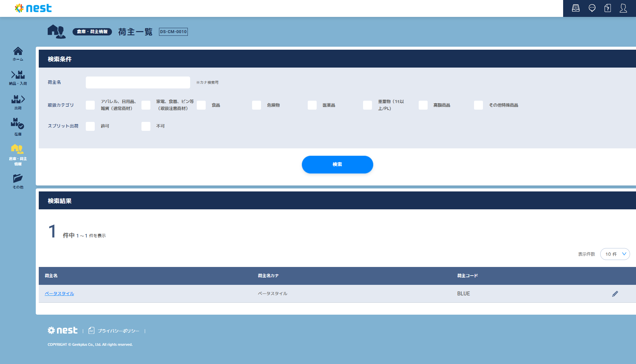Tick the スプリット出荷 許可 checkbox
The height and width of the screenshot is (364, 636).
point(90,126)
